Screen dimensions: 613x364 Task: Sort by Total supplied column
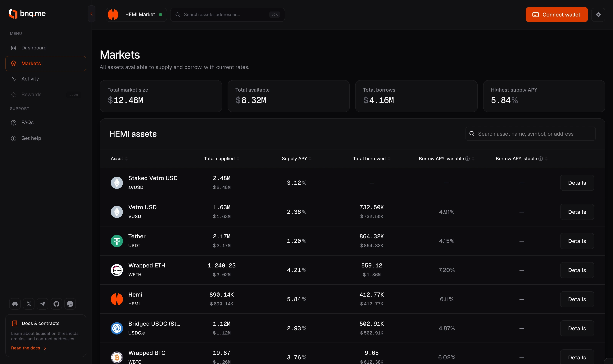pyautogui.click(x=221, y=159)
